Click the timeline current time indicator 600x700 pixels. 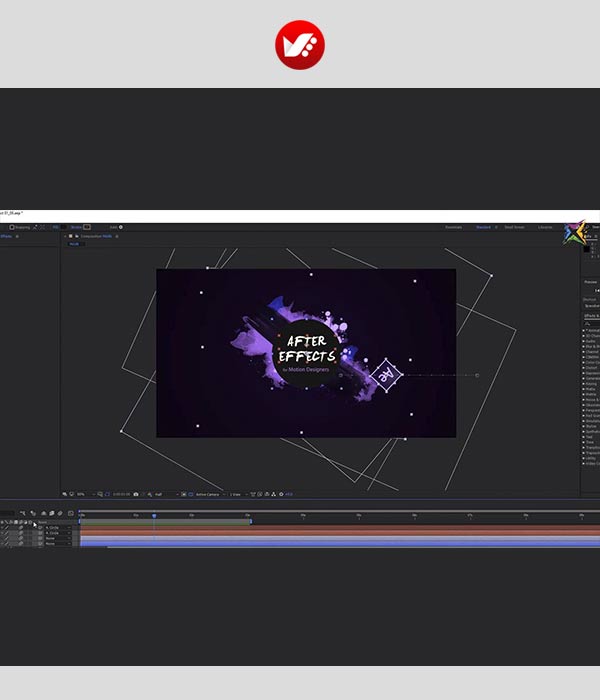(x=154, y=516)
